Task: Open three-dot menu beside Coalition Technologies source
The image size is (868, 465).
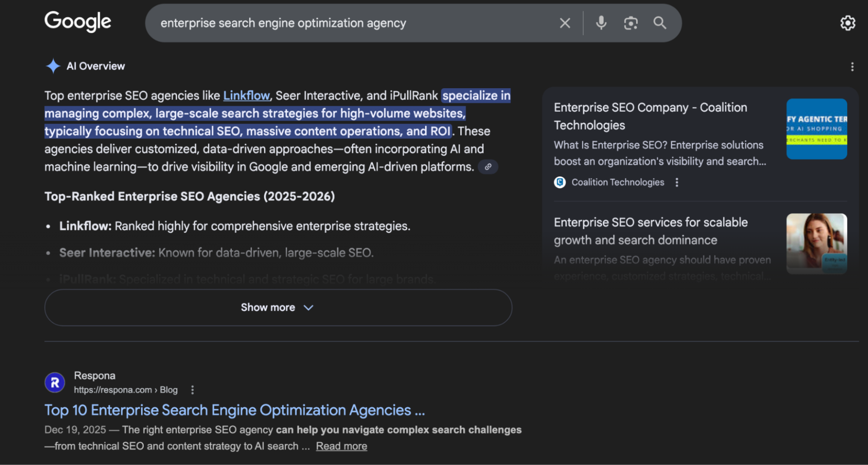Action: coord(677,182)
